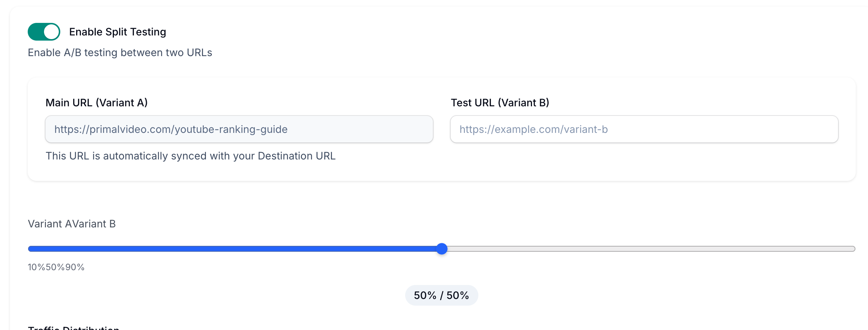Click the Traffic Distribution heading
This screenshot has width=868, height=330.
73,327
